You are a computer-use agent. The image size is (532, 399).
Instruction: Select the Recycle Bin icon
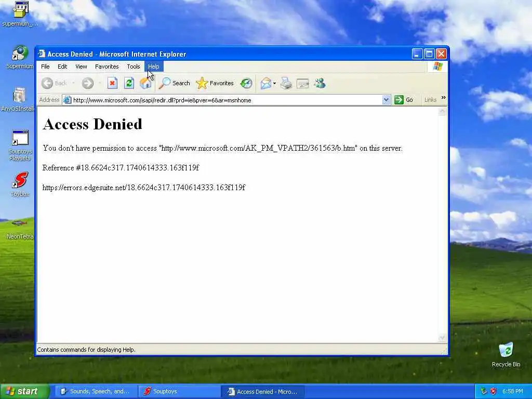[506, 354]
